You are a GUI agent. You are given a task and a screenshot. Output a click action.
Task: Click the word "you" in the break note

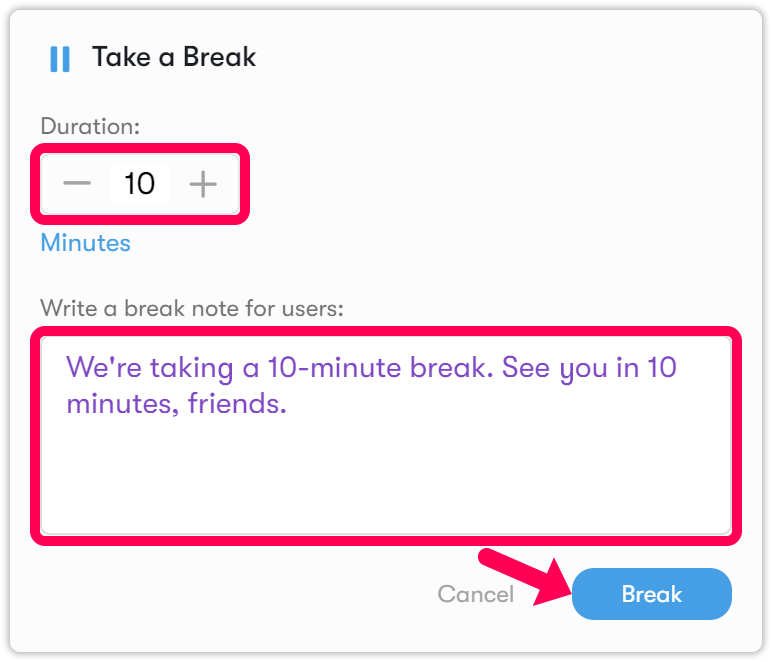(583, 367)
